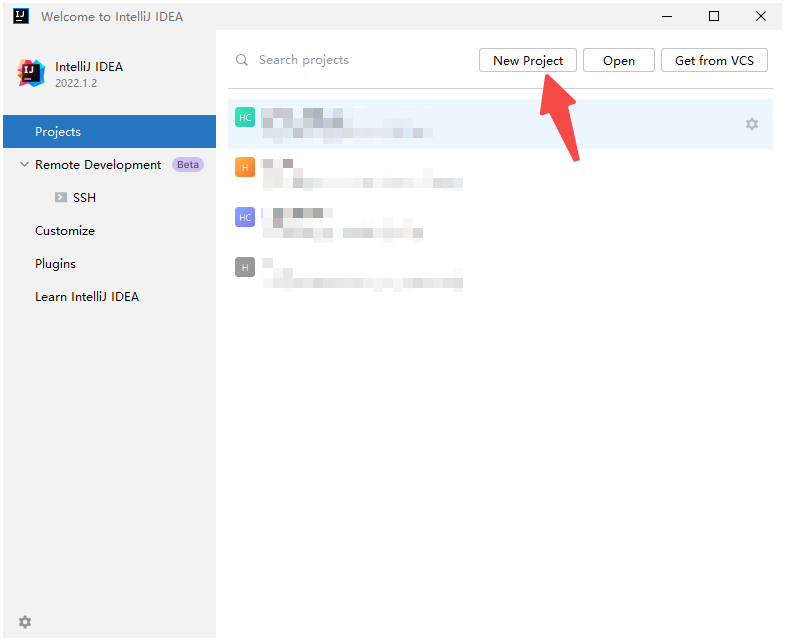Click the IntelliJ IDEA logo
Screen dimensions: 787x644
[31, 73]
